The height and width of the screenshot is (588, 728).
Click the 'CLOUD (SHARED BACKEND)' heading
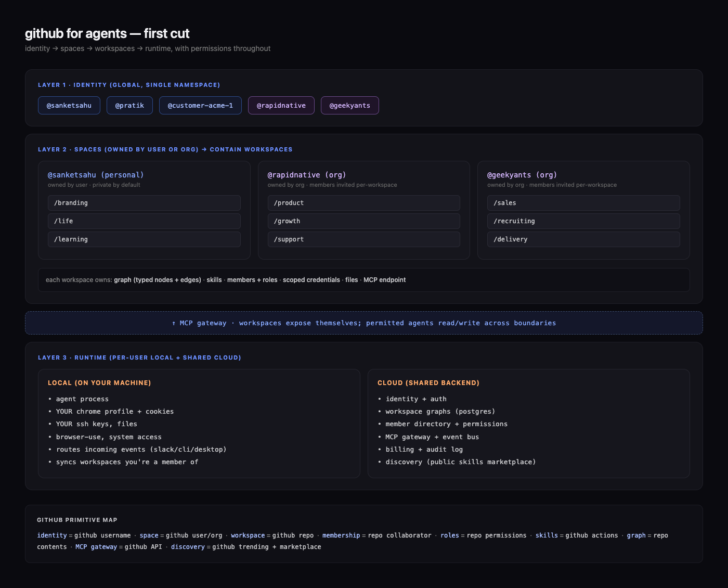428,383
